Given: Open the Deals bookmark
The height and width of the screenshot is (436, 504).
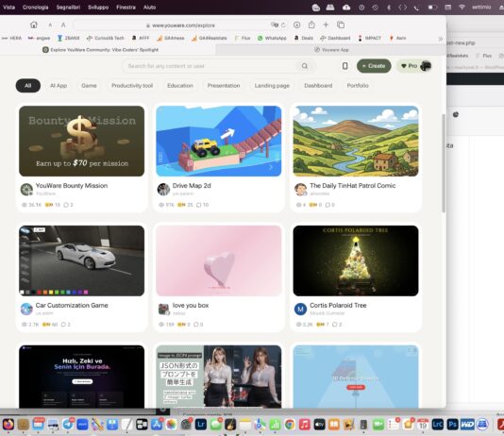Looking at the screenshot, I should (x=304, y=38).
